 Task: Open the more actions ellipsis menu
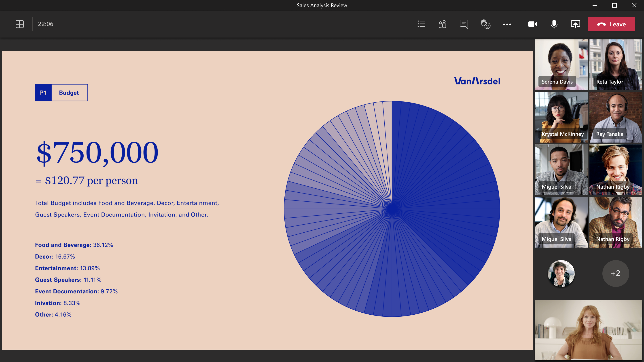tap(507, 24)
